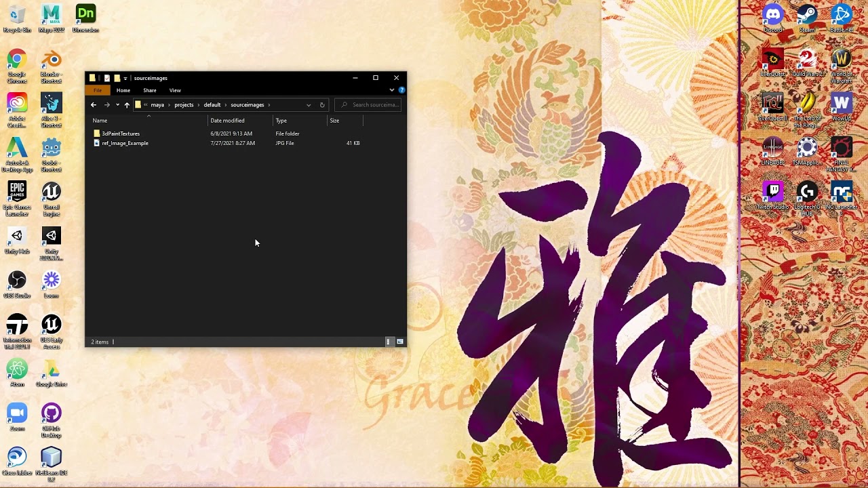Viewport: 868px width, 488px height.
Task: Select the Recycle Bin desktop icon
Action: click(x=17, y=19)
